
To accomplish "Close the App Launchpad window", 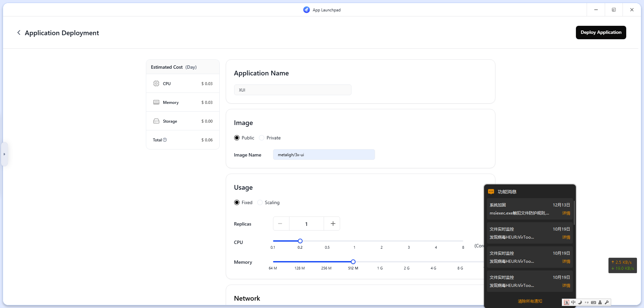I will point(632,10).
